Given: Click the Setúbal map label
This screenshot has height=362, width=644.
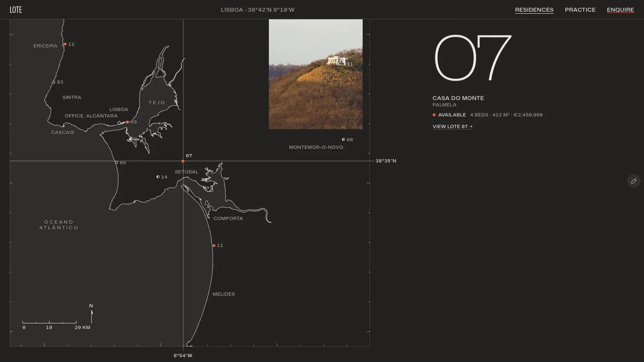Looking at the screenshot, I should (186, 172).
